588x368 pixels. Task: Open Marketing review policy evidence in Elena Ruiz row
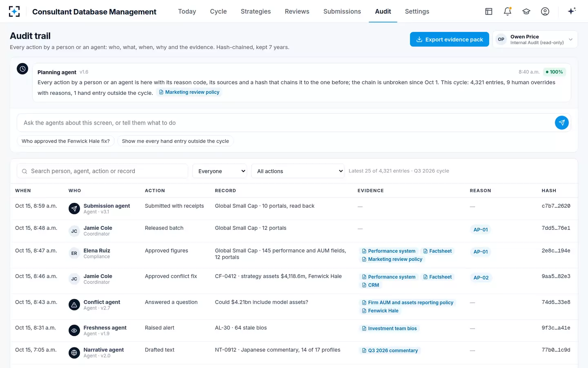tap(392, 259)
